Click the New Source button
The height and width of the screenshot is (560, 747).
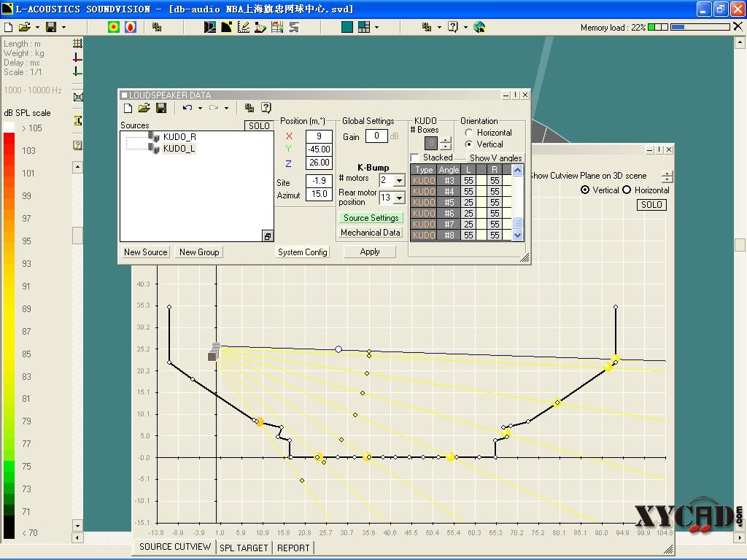pos(145,252)
